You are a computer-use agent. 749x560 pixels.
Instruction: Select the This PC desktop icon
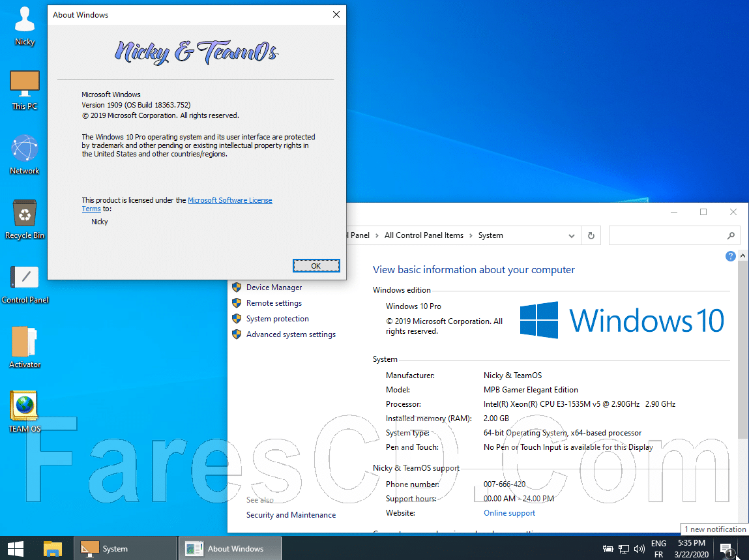pyautogui.click(x=24, y=91)
